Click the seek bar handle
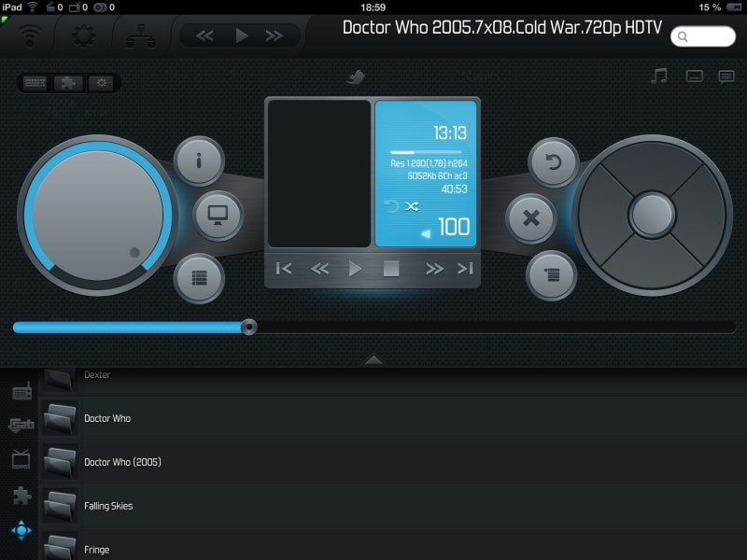Screen dimensions: 747x560 248,328
